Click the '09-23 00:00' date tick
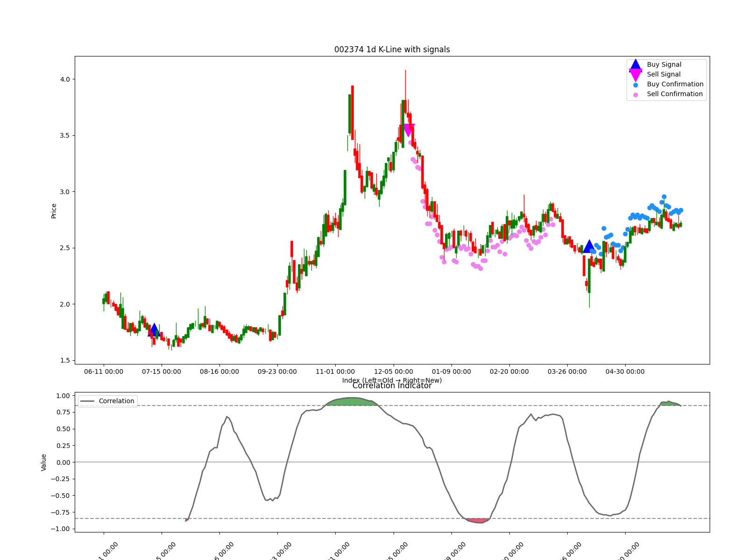 (277, 371)
